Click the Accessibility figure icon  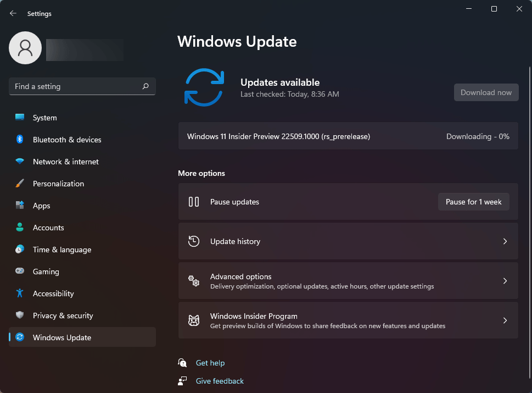pyautogui.click(x=20, y=293)
